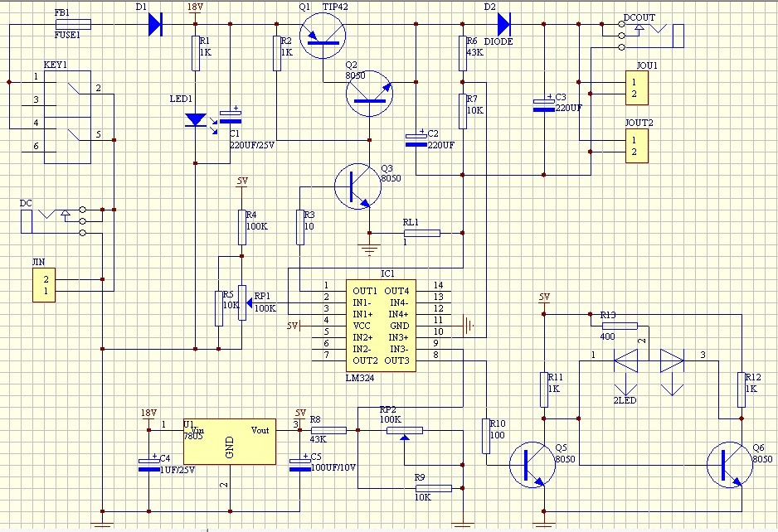The image size is (778, 532).
Task: Select the D1 diode symbol
Action: (155, 24)
